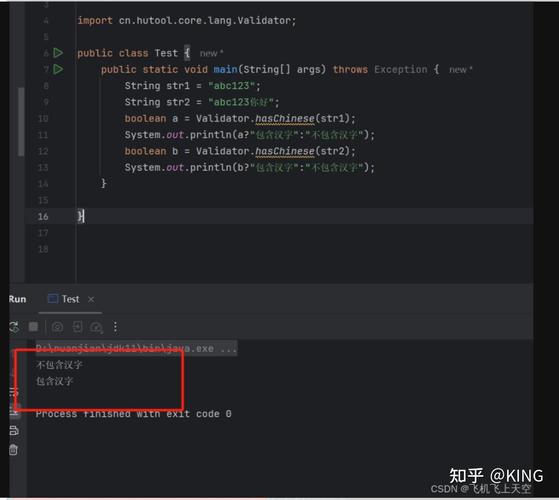
Task: Open more options in Run toolbar
Action: (x=115, y=327)
